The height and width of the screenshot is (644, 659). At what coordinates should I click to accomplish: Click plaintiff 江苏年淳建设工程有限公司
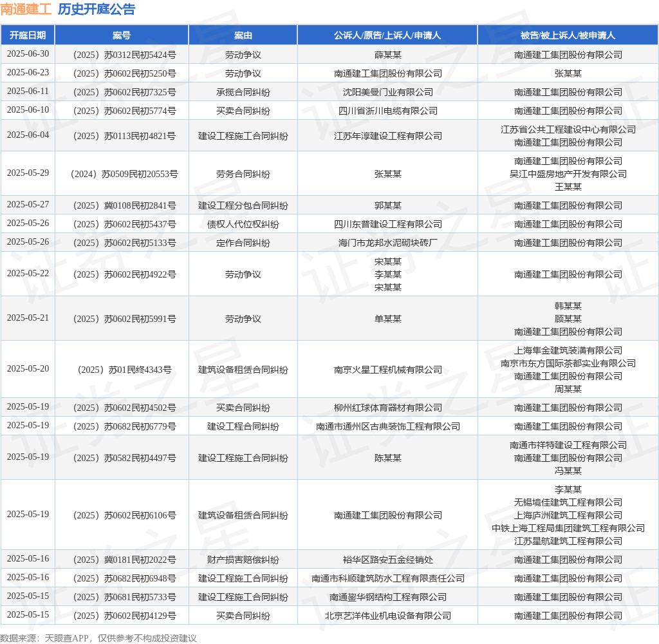tap(387, 136)
